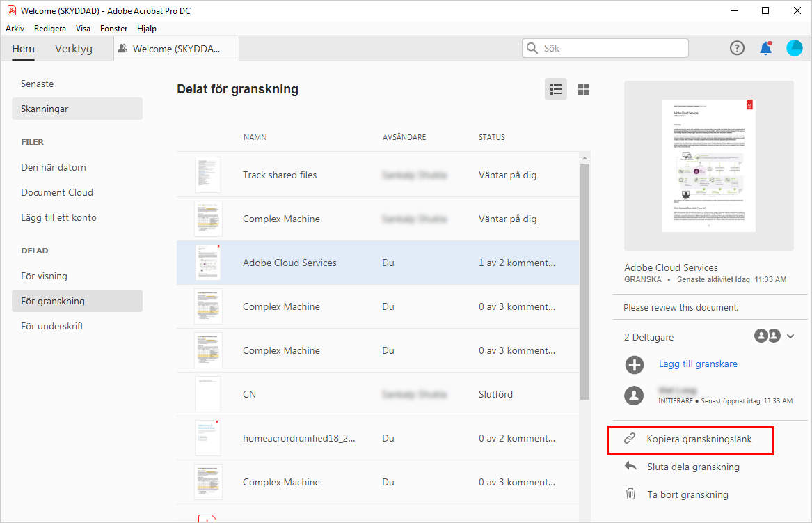The image size is (812, 523).
Task: Click the copy review link chain icon
Action: point(630,439)
